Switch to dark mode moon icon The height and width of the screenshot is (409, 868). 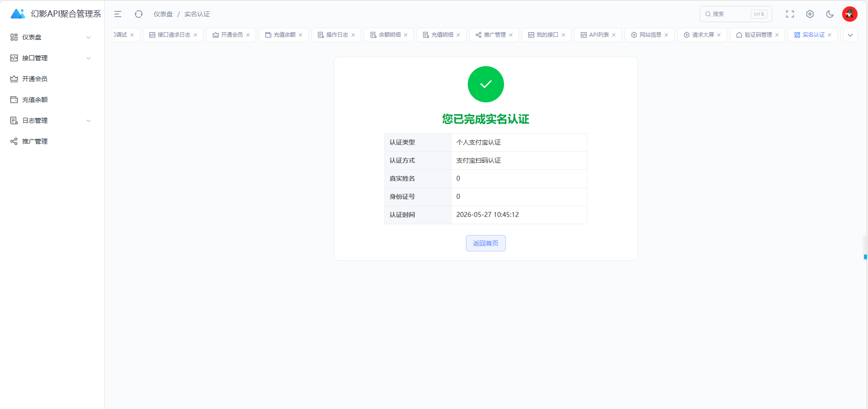(830, 14)
